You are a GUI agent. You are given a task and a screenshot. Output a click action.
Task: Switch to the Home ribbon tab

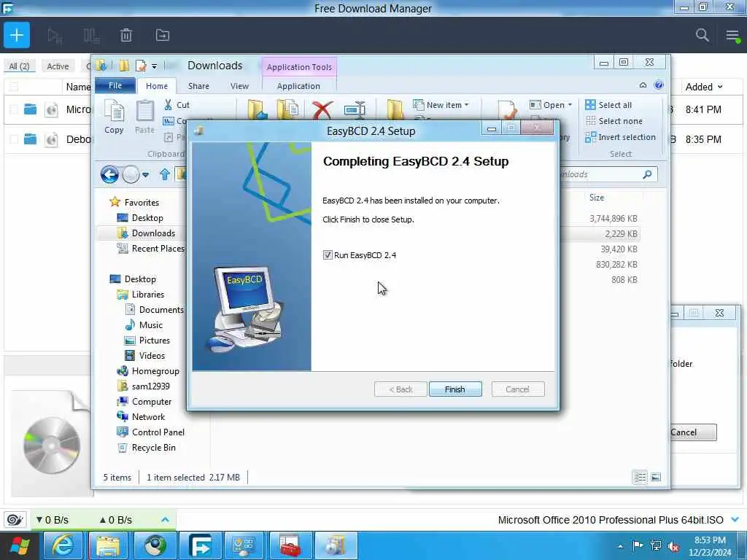[157, 86]
